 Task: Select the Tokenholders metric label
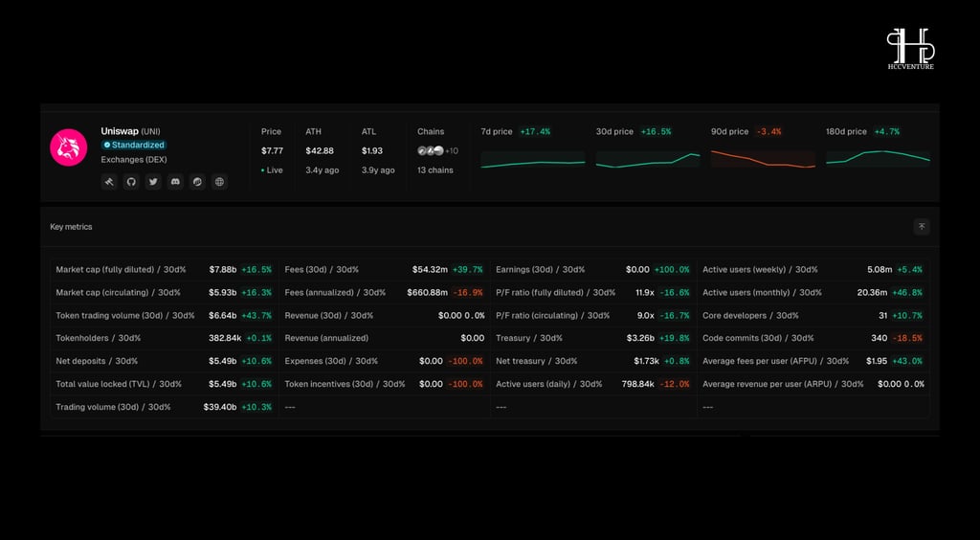(99, 338)
